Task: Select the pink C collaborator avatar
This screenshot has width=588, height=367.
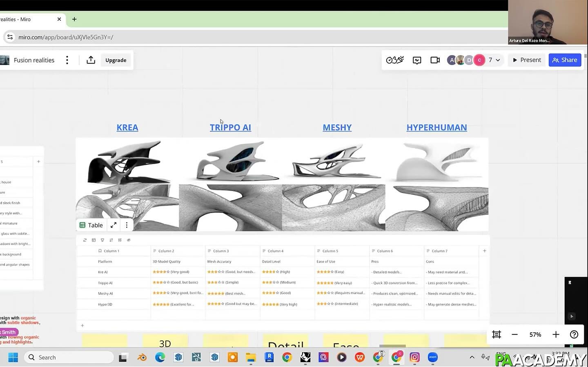Action: tap(479, 60)
